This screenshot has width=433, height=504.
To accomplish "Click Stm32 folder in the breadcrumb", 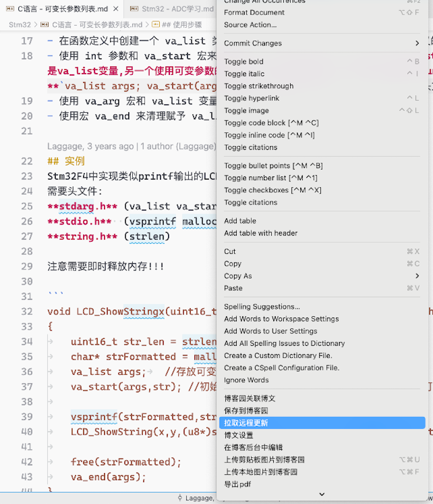I will [20, 25].
